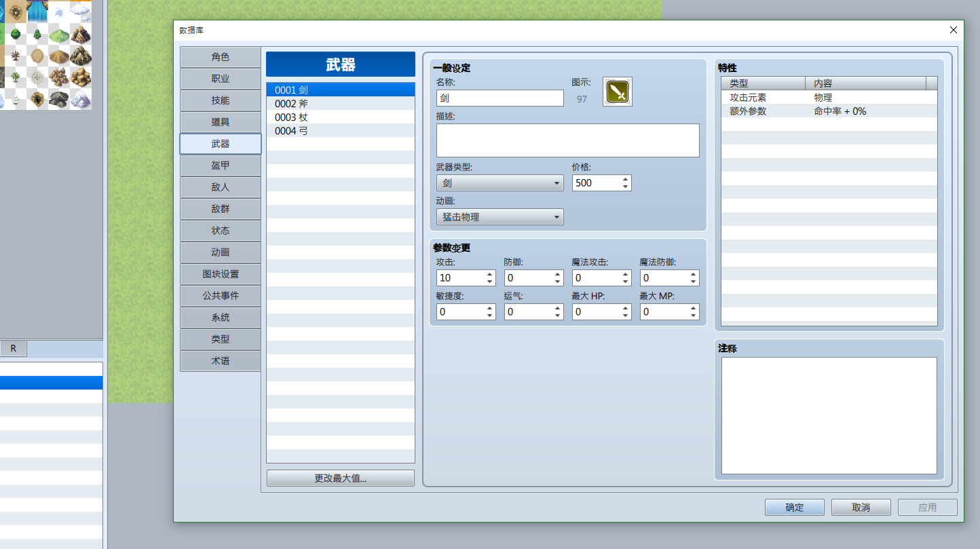The height and width of the screenshot is (549, 980).
Task: Select the green hill tile in the palette
Action: pyautogui.click(x=59, y=33)
